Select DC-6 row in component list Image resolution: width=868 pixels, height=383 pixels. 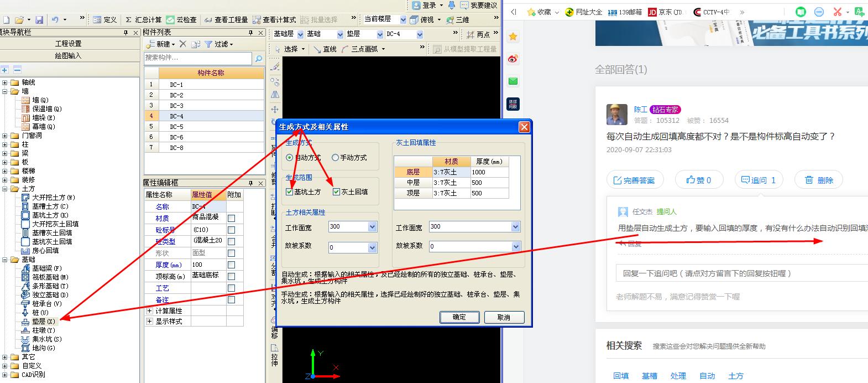[204, 137]
